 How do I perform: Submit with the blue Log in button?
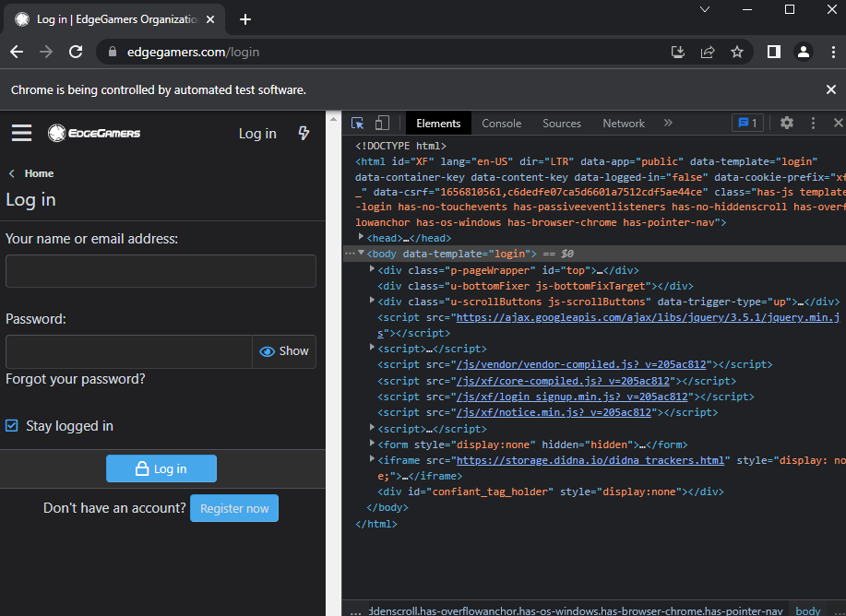[x=161, y=468]
